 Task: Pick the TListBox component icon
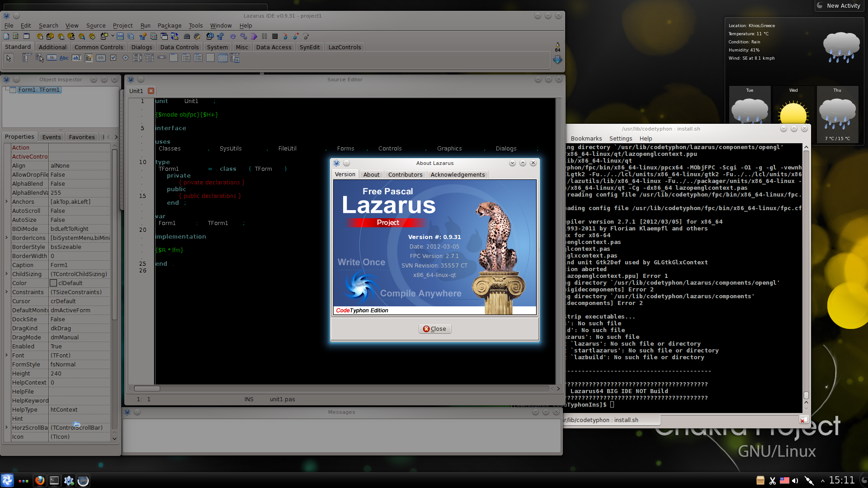click(x=137, y=58)
